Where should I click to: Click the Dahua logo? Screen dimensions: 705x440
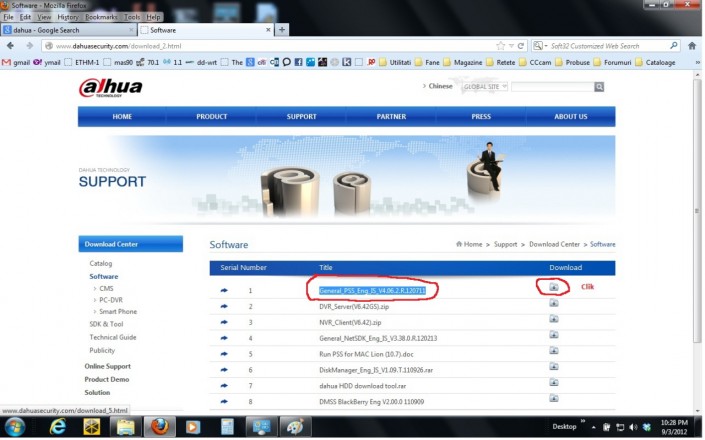111,89
